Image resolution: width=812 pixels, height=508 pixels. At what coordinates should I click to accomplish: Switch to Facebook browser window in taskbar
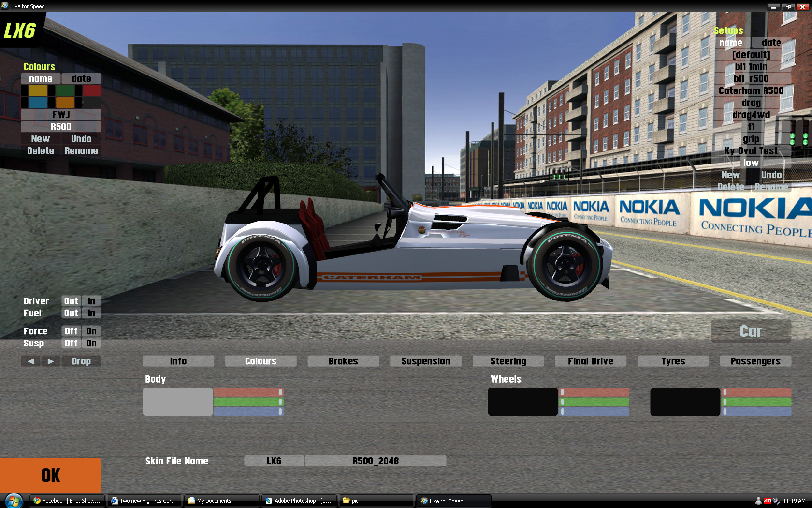[x=67, y=501]
